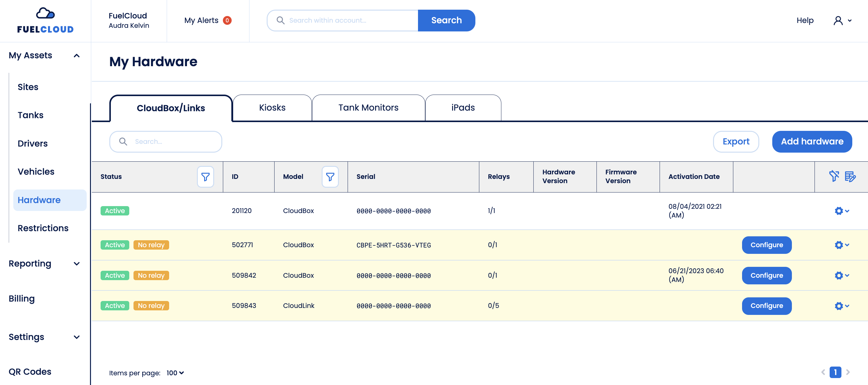Click the FuelCloud logo
Viewport: 868px width, 385px height.
[x=45, y=20]
